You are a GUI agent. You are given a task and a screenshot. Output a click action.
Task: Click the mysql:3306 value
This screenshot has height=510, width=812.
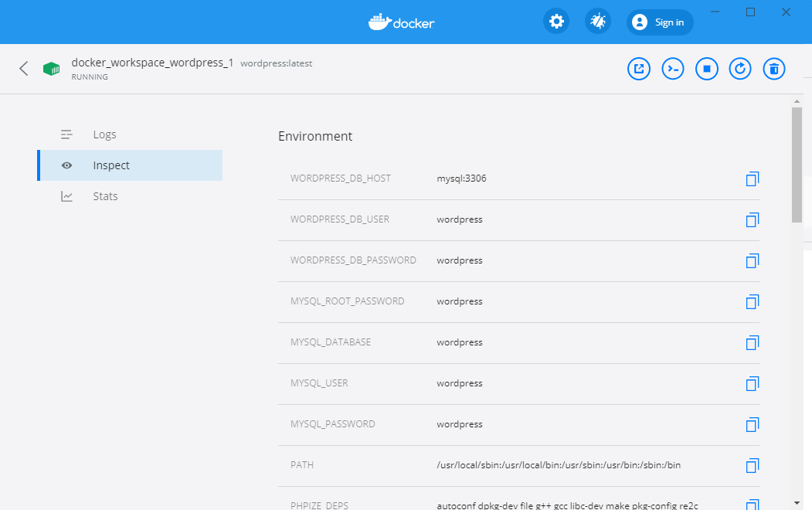[461, 178]
